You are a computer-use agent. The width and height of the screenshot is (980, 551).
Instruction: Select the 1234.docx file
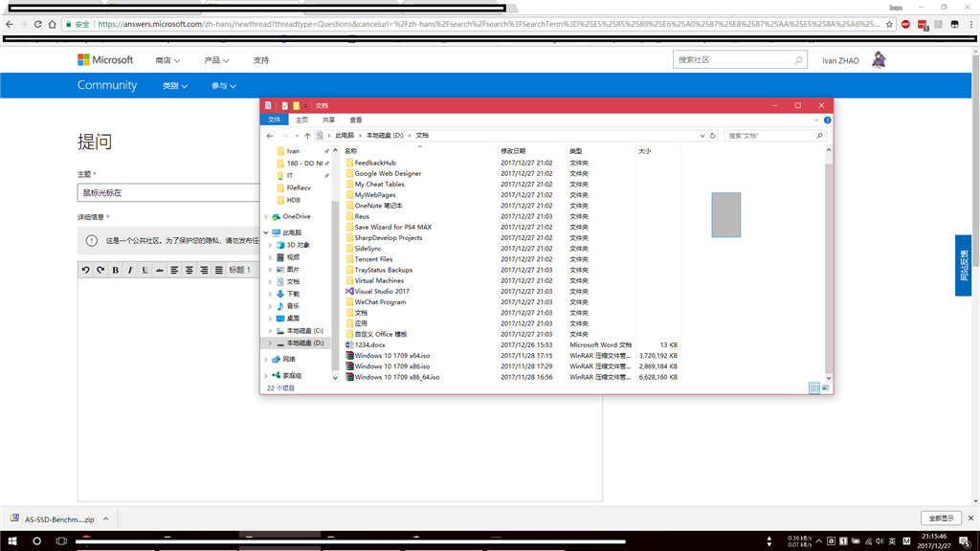[x=370, y=344]
